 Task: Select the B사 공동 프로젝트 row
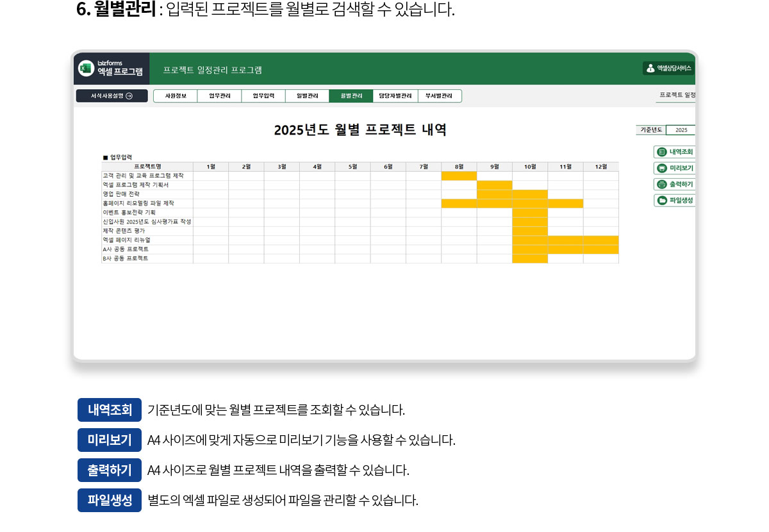pyautogui.click(x=360, y=258)
